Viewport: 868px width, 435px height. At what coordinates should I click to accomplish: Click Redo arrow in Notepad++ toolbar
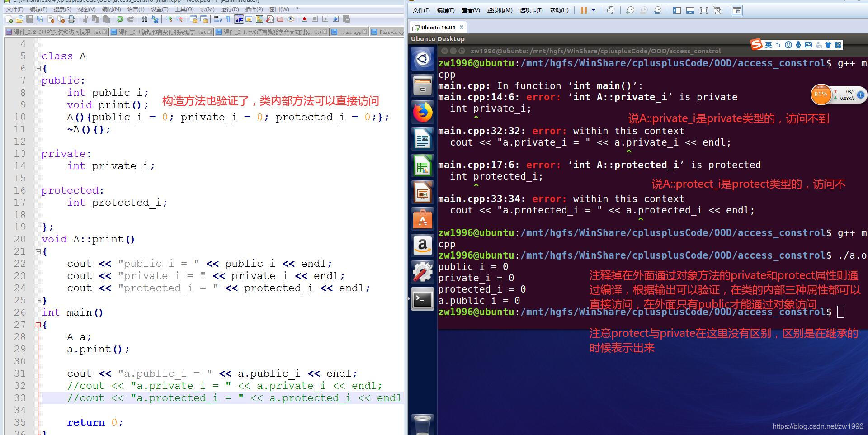point(130,19)
